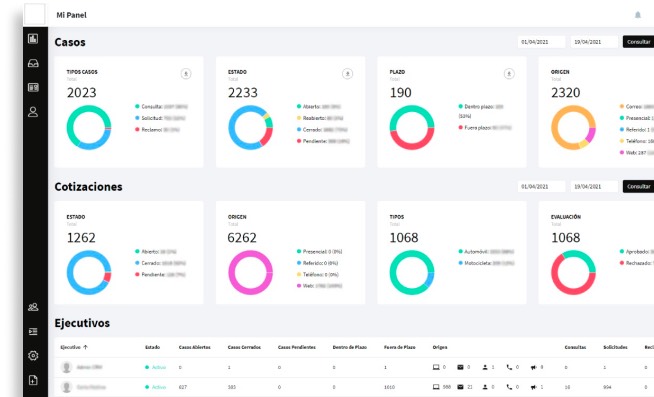654x397 pixels.
Task: Toggle Consulta legend in Tipos Casos
Action: coord(161,106)
